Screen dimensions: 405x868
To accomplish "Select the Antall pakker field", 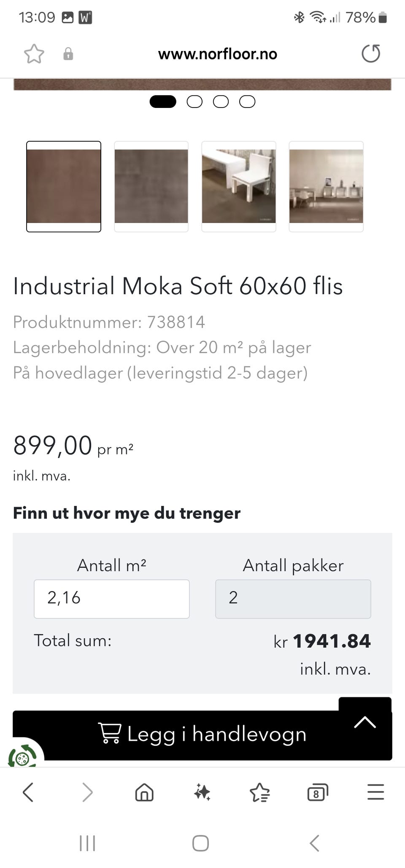I will pyautogui.click(x=293, y=599).
